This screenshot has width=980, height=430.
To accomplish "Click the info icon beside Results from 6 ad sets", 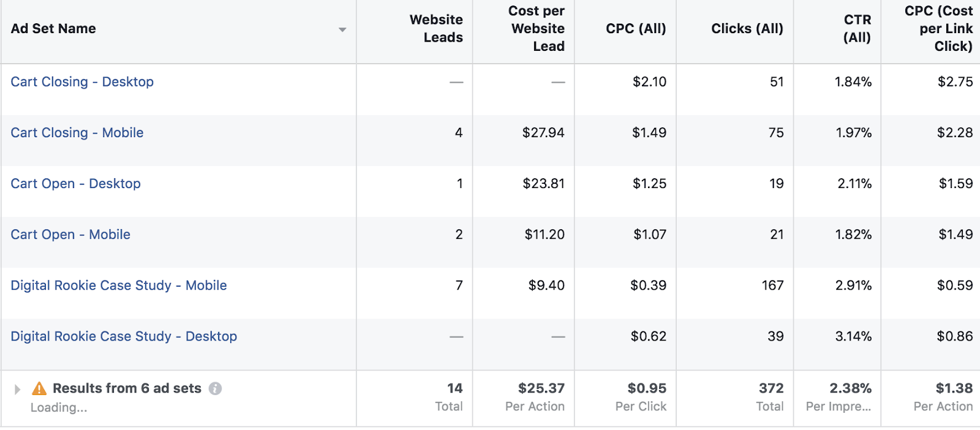I will click(x=215, y=388).
